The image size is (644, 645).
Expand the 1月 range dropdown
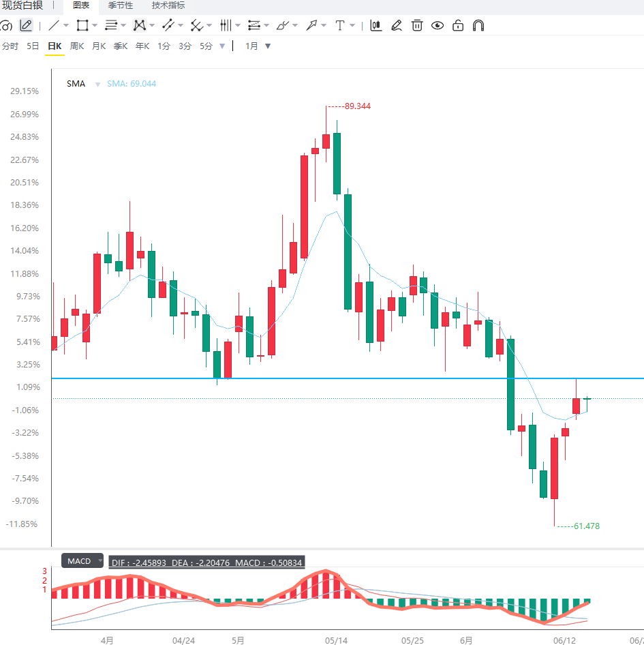(x=268, y=46)
